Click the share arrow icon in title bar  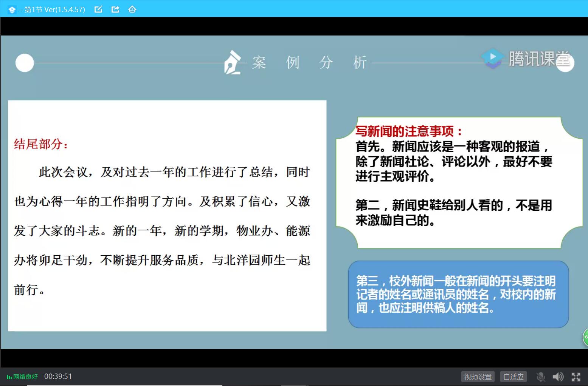[x=115, y=9]
